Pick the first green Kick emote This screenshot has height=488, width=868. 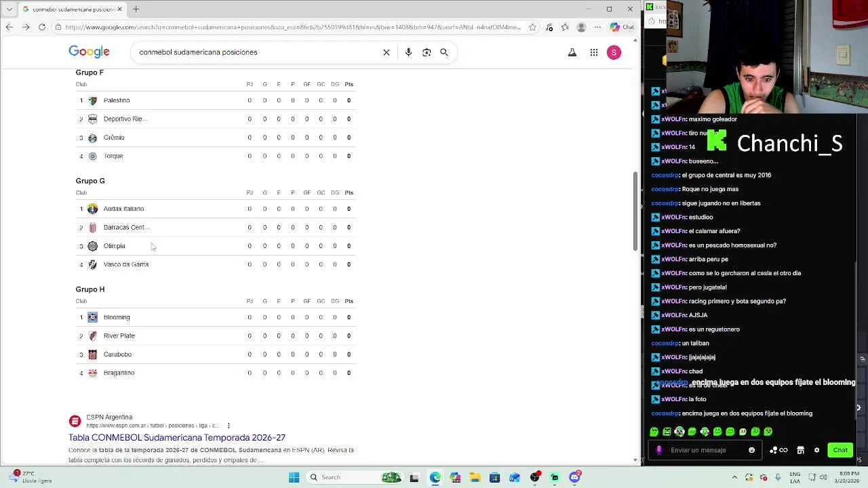pyautogui.click(x=654, y=432)
